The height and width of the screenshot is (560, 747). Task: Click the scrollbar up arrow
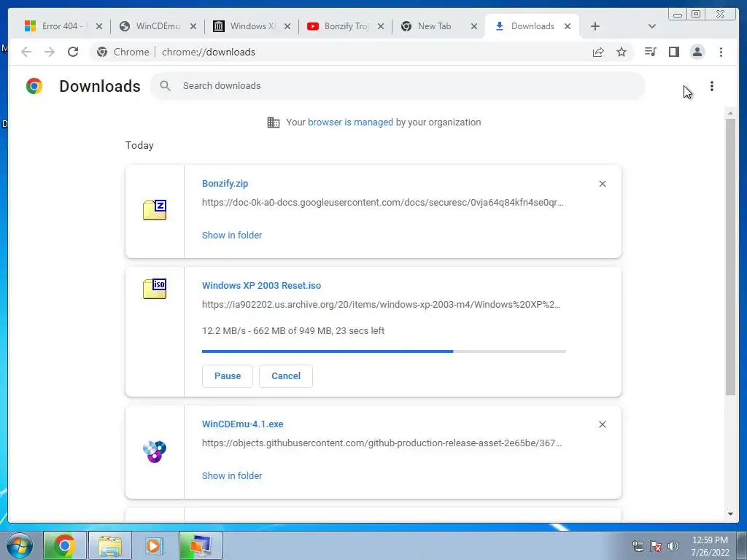(x=730, y=113)
